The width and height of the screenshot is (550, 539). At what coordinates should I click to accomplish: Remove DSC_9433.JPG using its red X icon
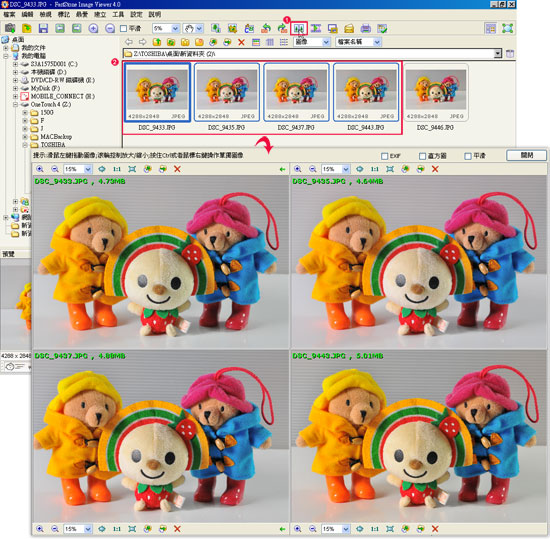point(177,169)
